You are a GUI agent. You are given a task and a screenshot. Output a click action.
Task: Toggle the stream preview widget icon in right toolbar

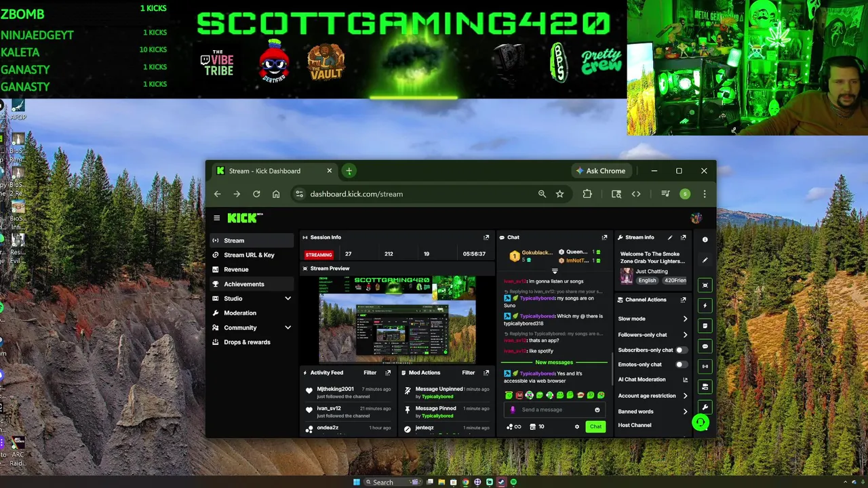pyautogui.click(x=705, y=285)
